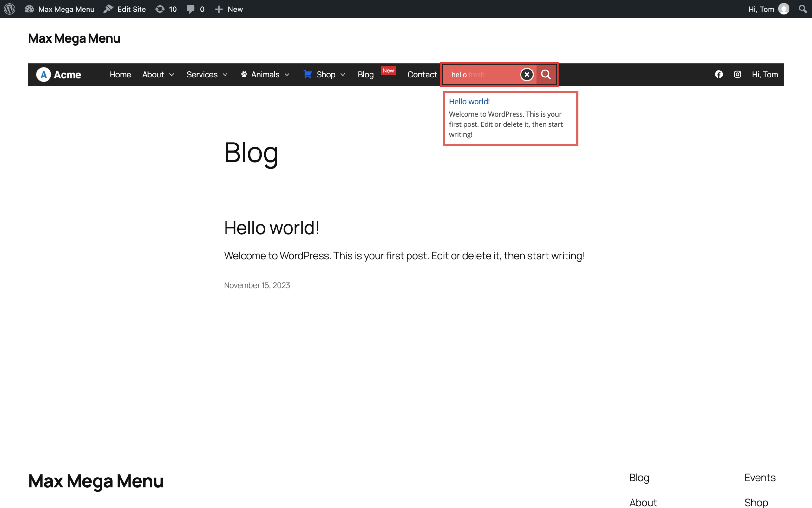The image size is (812, 508).
Task: Expand the About dropdown menu
Action: 158,75
